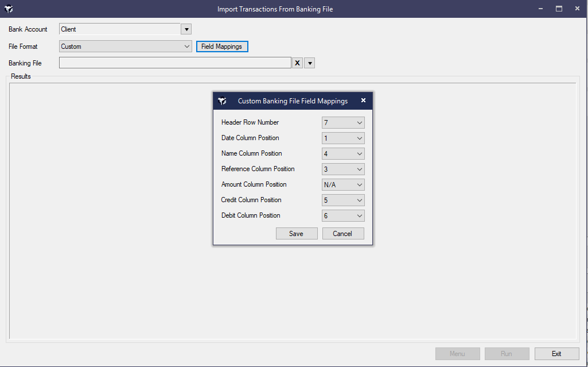Open the Reference Column Position dropdown
This screenshot has width=588, height=367.
click(343, 169)
